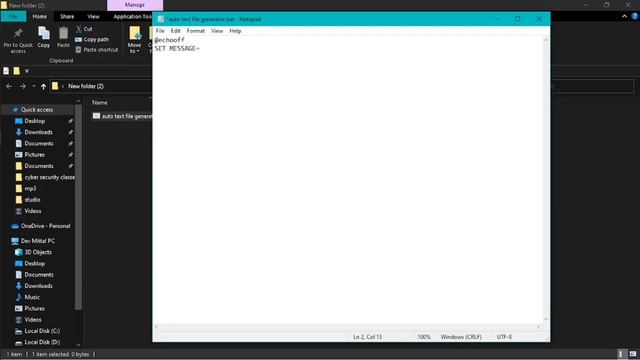
Task: Open Videos under Quick access
Action: pyautogui.click(x=33, y=211)
